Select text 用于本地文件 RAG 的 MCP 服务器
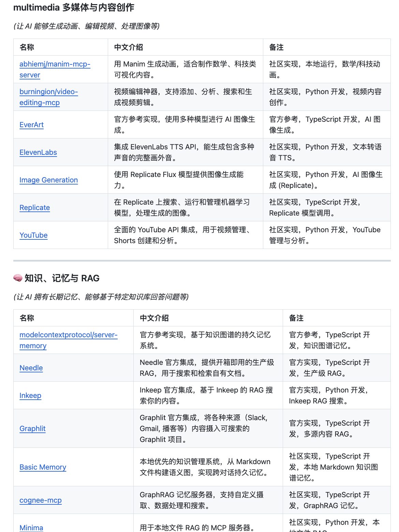This screenshot has width=399, height=532. (197, 528)
